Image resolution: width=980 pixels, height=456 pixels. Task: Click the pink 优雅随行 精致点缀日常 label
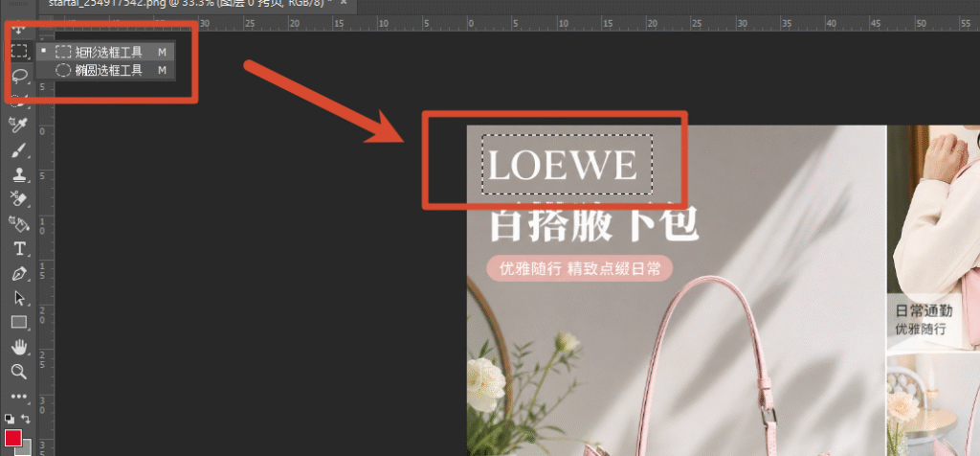click(579, 269)
